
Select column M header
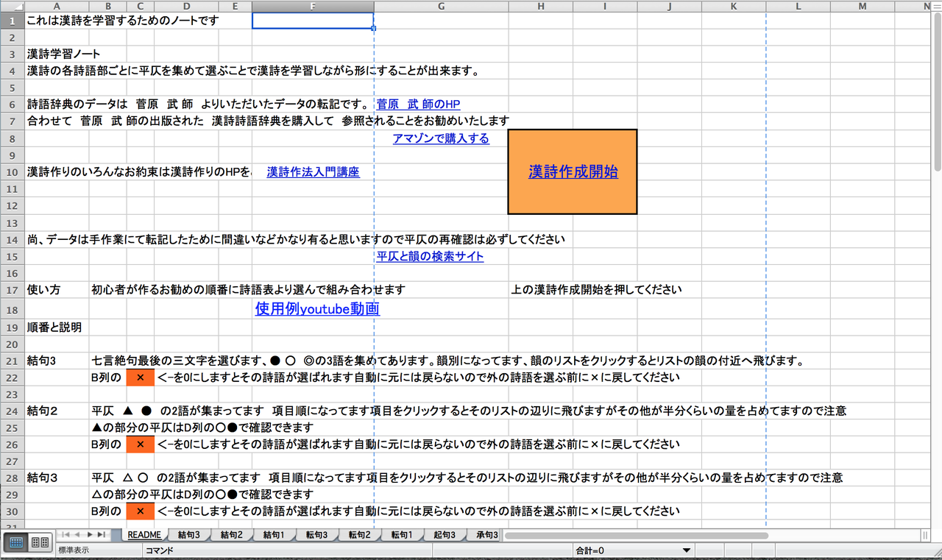862,6
